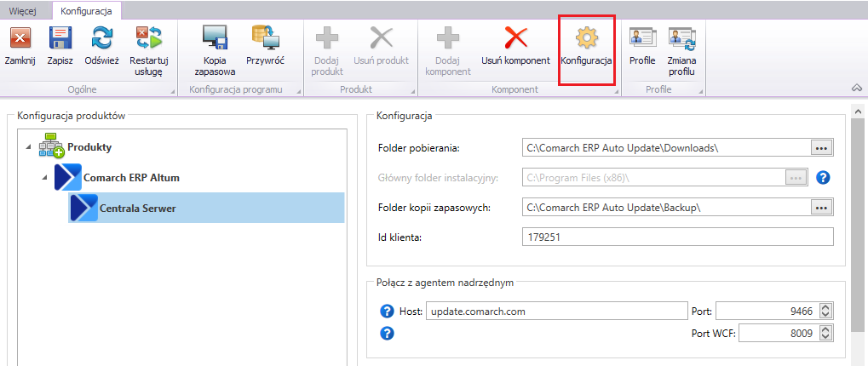868x366 pixels.
Task: Browse for Folder kopii zapasowych path
Action: click(821, 208)
